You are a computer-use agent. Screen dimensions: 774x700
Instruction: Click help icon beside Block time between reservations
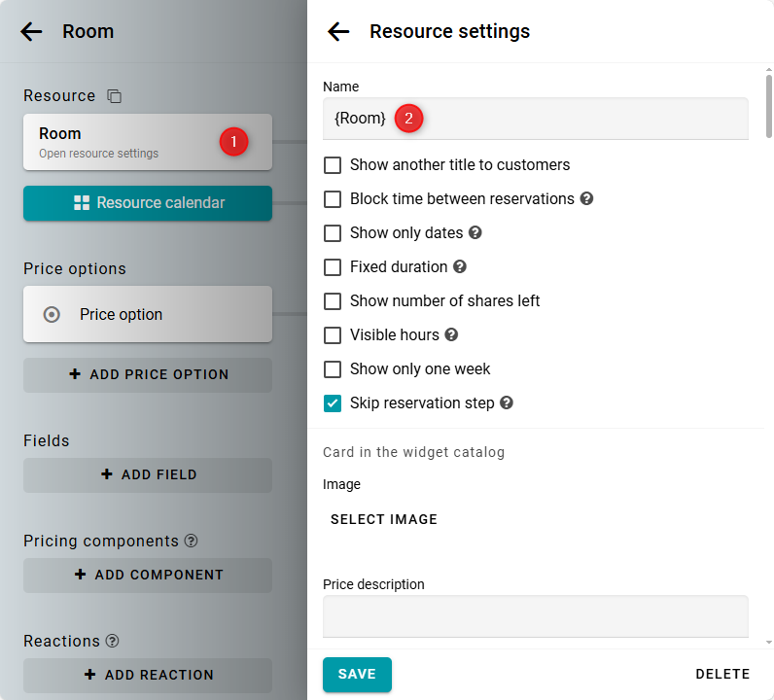tap(586, 198)
